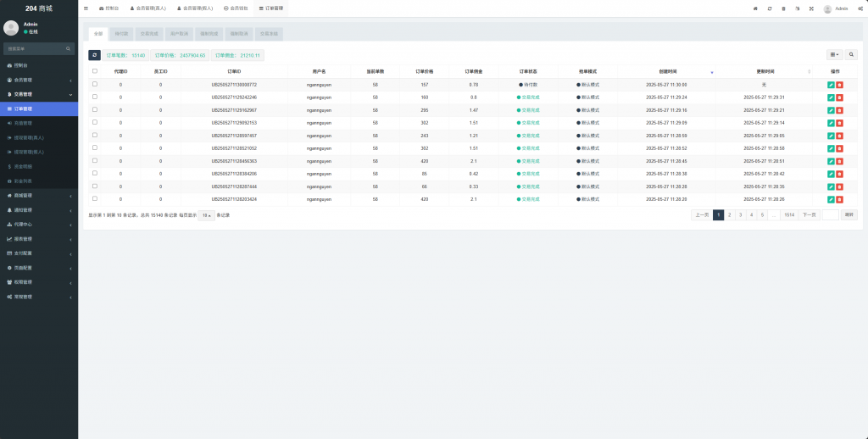Image resolution: width=868 pixels, height=439 pixels.
Task: Toggle the select-all checkbox in table header
Action: pos(95,71)
